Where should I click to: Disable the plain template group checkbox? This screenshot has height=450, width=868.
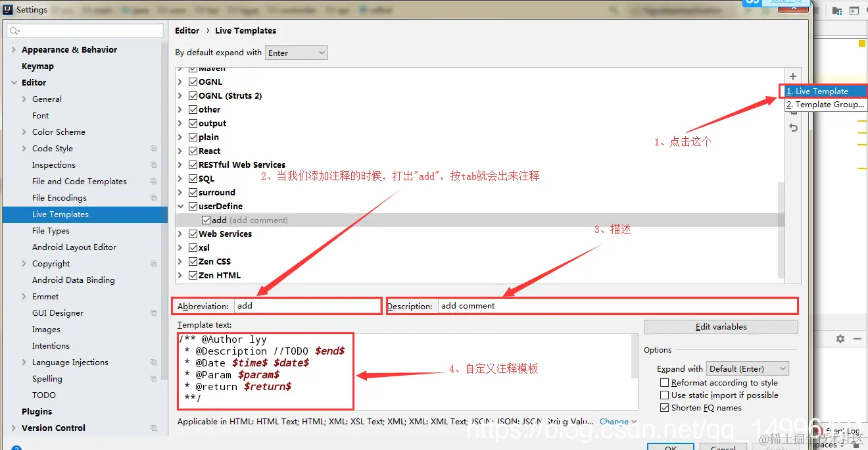(x=193, y=137)
